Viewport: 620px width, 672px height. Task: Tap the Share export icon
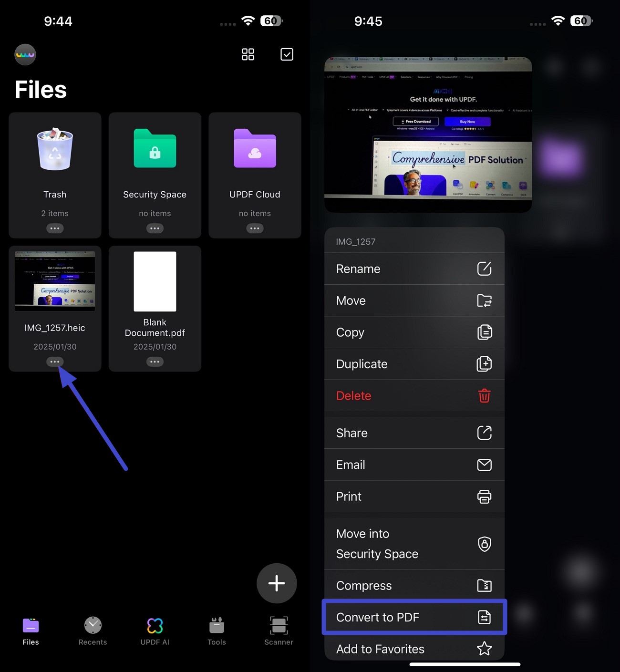tap(485, 433)
